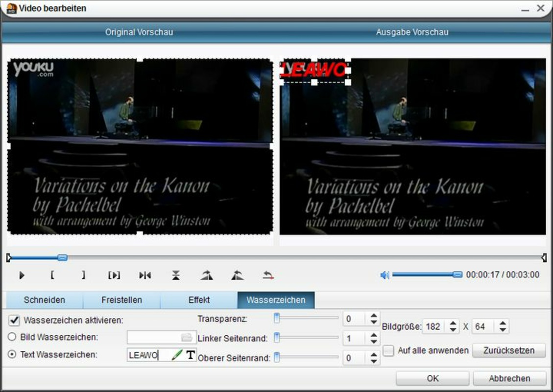553x392 pixels.
Task: Decrease Bildgröße width 182 down arrow
Action: pos(453,330)
